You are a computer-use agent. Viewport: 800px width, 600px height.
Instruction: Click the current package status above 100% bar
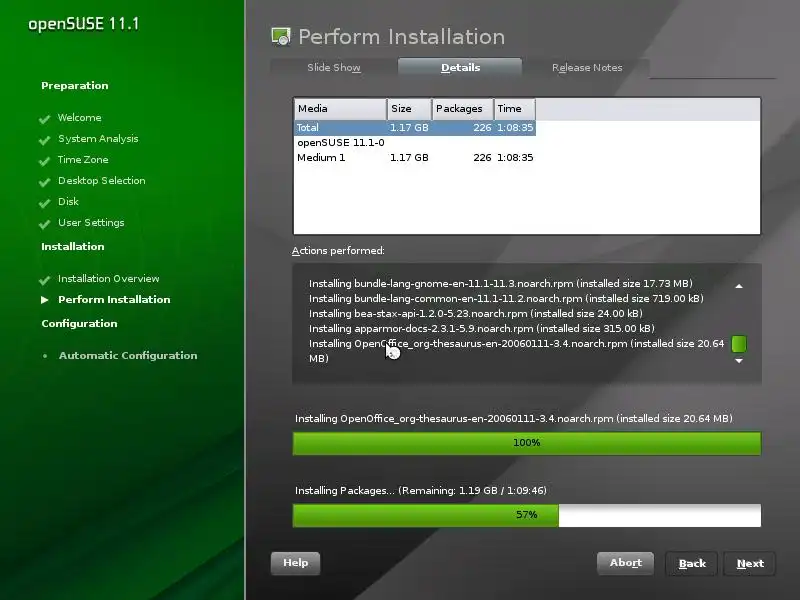[x=514, y=419]
